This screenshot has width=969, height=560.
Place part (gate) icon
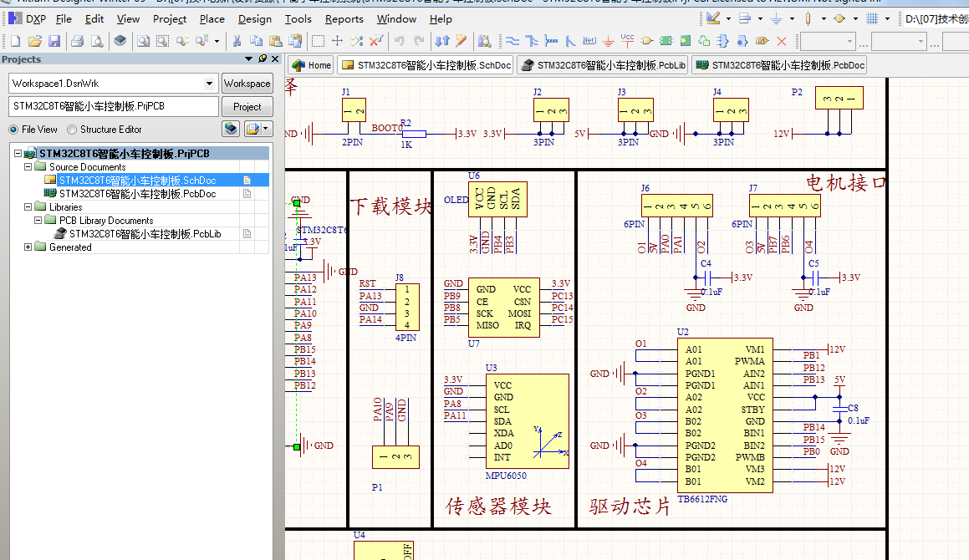(646, 42)
